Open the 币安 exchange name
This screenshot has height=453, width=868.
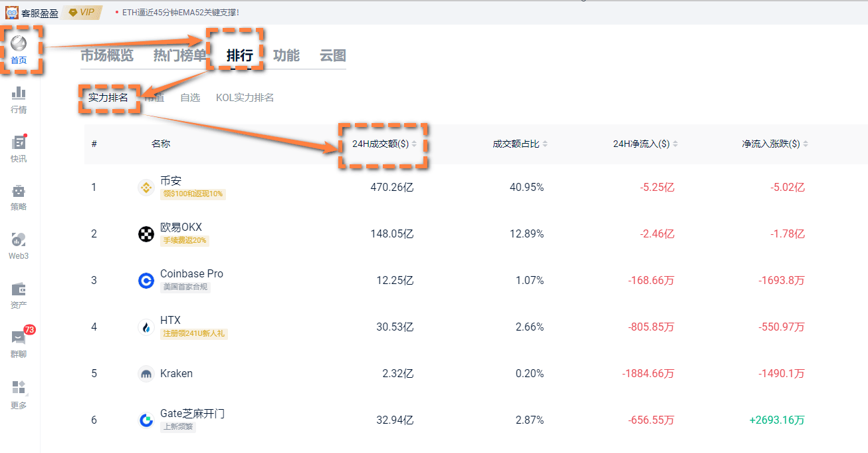pos(171,181)
